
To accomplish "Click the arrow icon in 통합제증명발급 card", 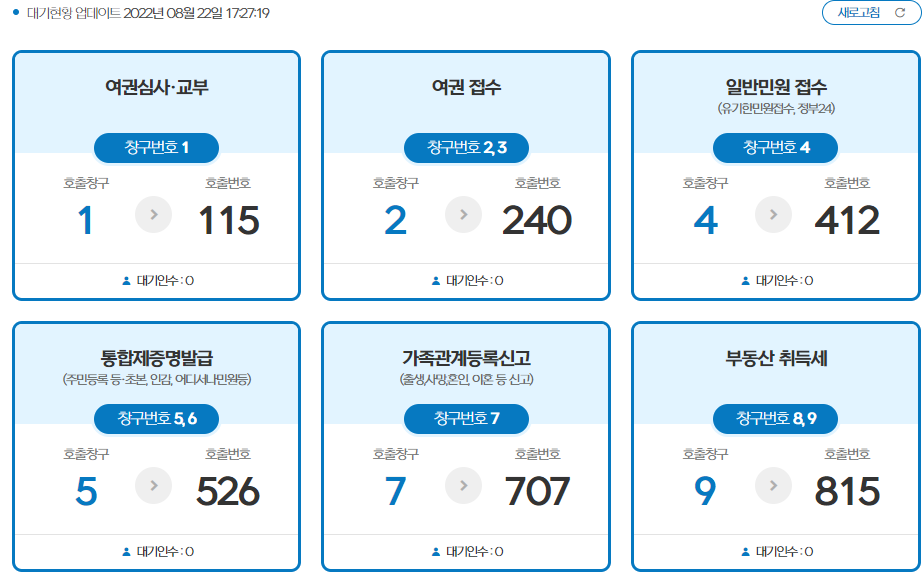I will 155,485.
